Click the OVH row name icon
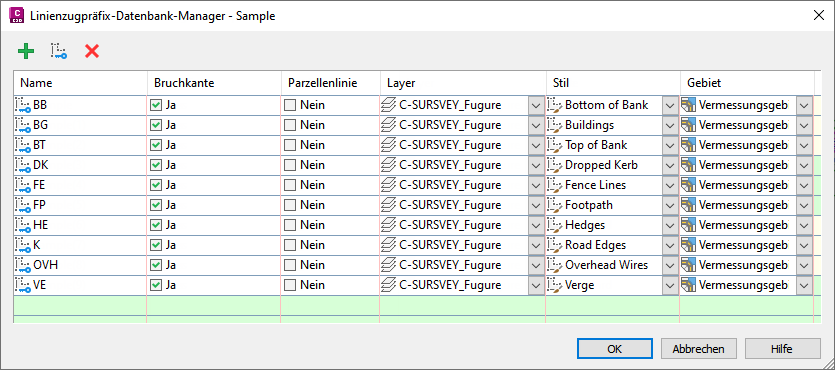This screenshot has height=370, width=835. coord(23,265)
